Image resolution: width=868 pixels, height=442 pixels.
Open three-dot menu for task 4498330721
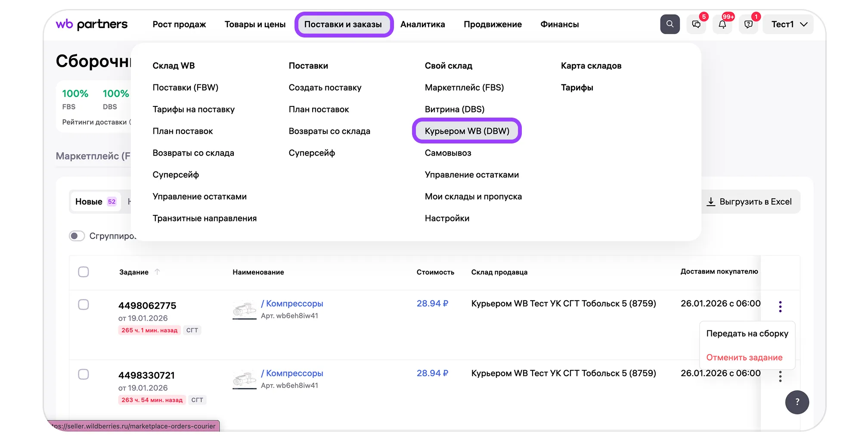click(x=780, y=377)
